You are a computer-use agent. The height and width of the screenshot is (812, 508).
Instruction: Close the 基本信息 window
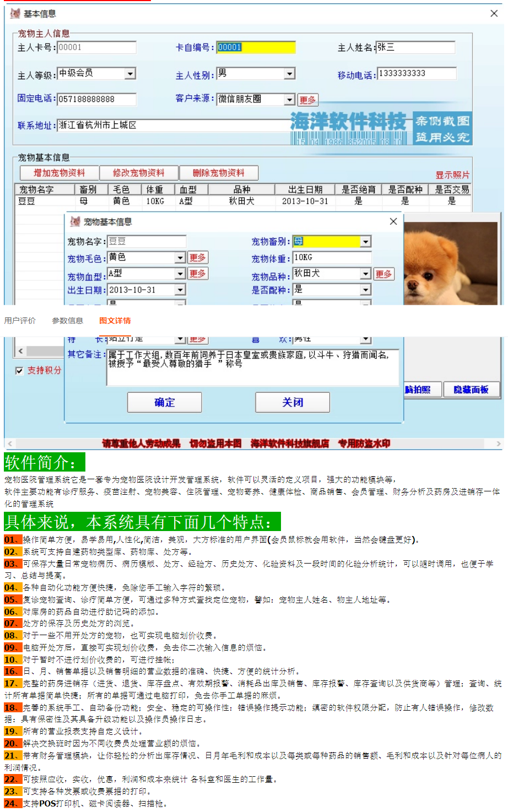494,14
